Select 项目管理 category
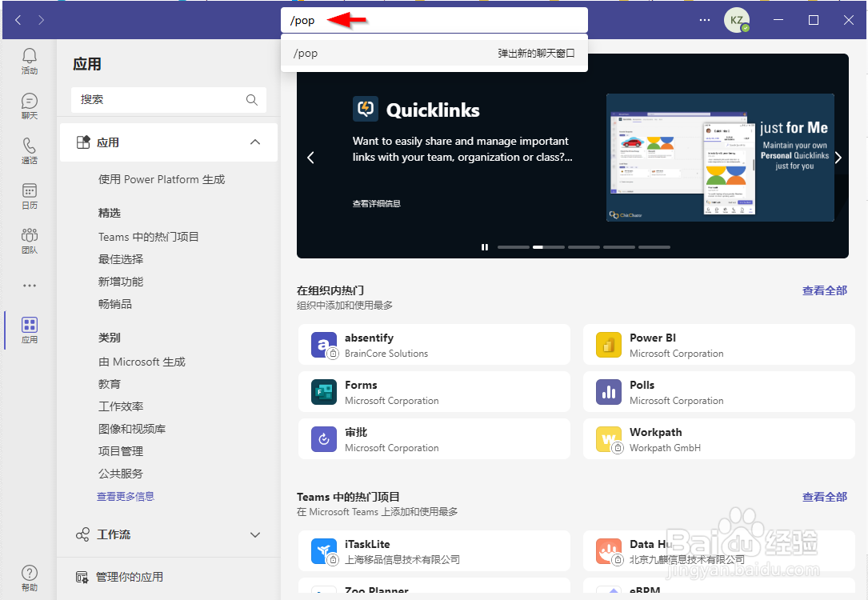868x600 pixels. coord(121,451)
